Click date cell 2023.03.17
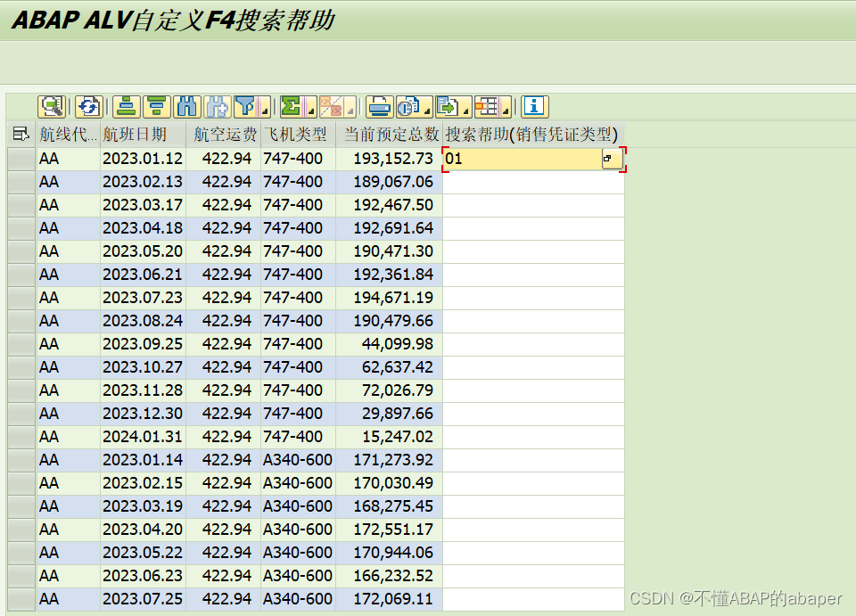The width and height of the screenshot is (856, 616). (143, 205)
